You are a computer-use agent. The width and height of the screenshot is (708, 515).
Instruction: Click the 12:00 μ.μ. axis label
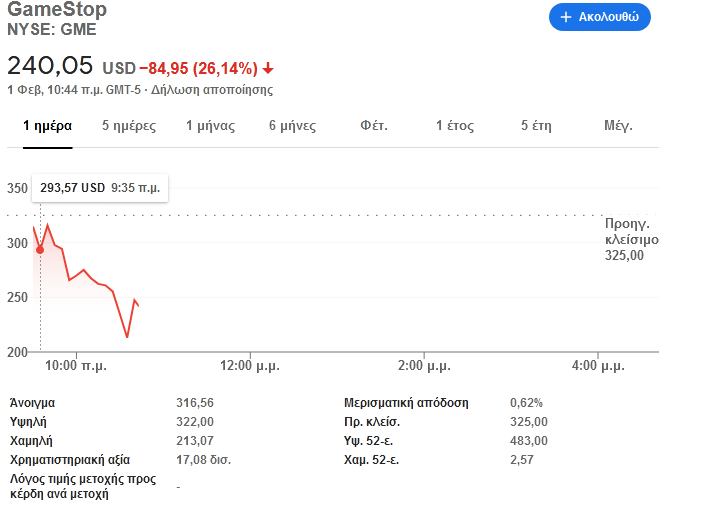coord(250,365)
